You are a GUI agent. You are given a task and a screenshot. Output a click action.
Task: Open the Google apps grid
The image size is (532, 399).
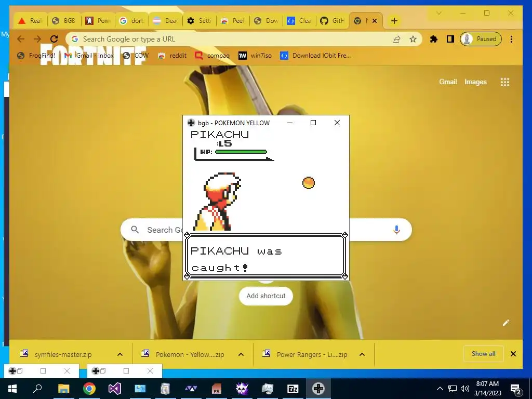(505, 82)
